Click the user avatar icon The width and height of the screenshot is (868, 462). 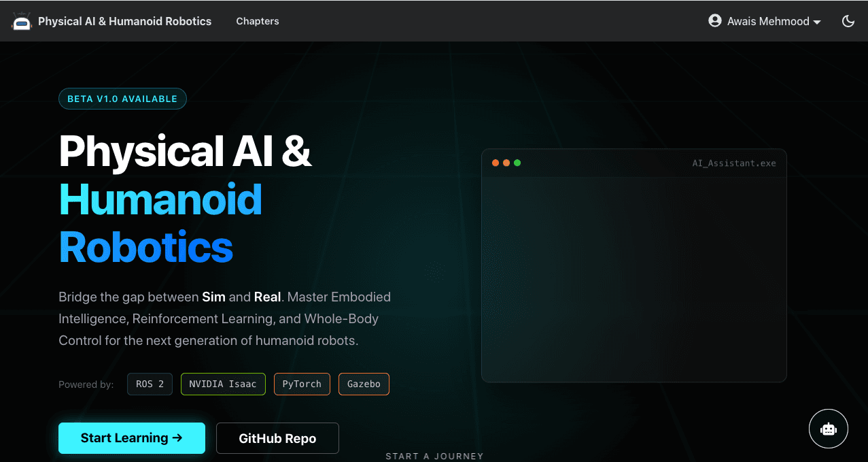(714, 21)
